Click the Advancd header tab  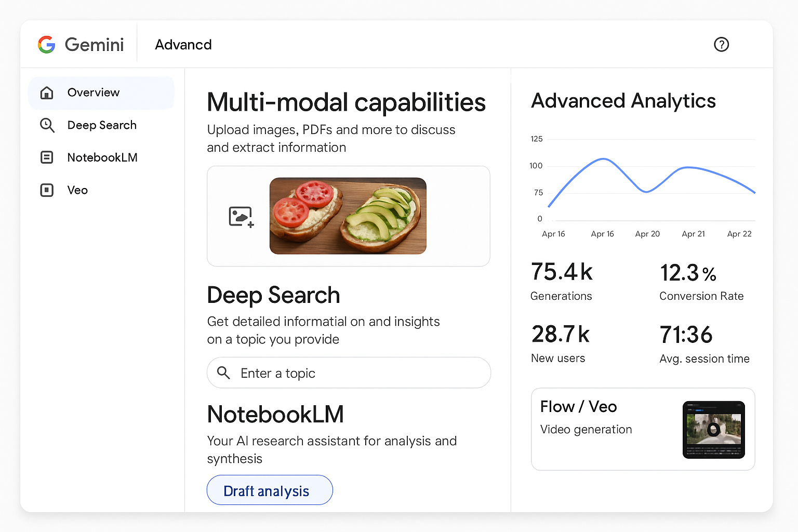(183, 45)
